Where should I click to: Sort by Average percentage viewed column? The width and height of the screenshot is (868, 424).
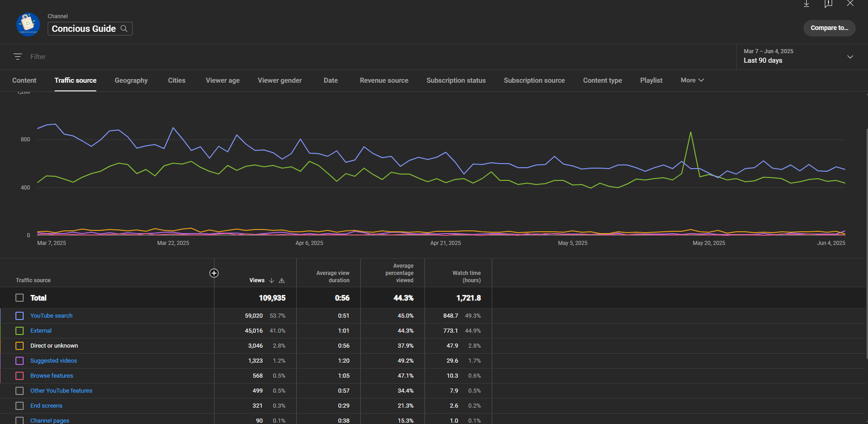[x=399, y=273]
